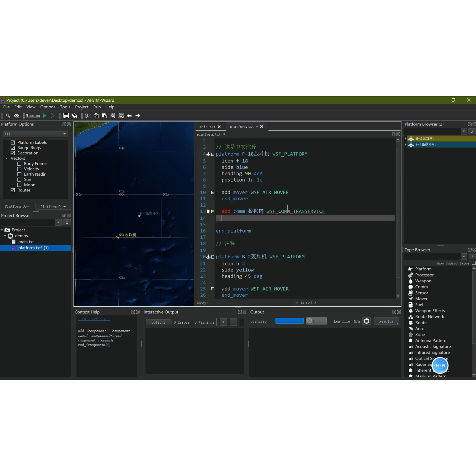Click the green Run Mission play icon
Image resolution: width=476 pixels, height=476 pixels.
pos(44,116)
